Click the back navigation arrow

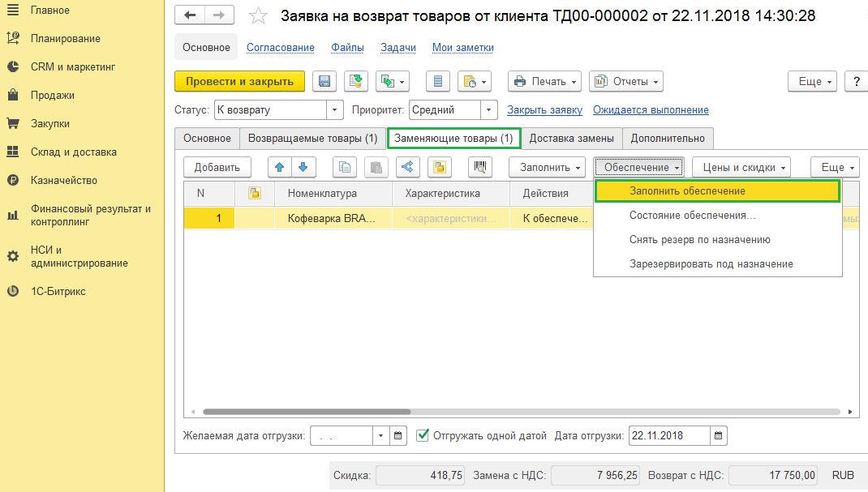point(191,15)
